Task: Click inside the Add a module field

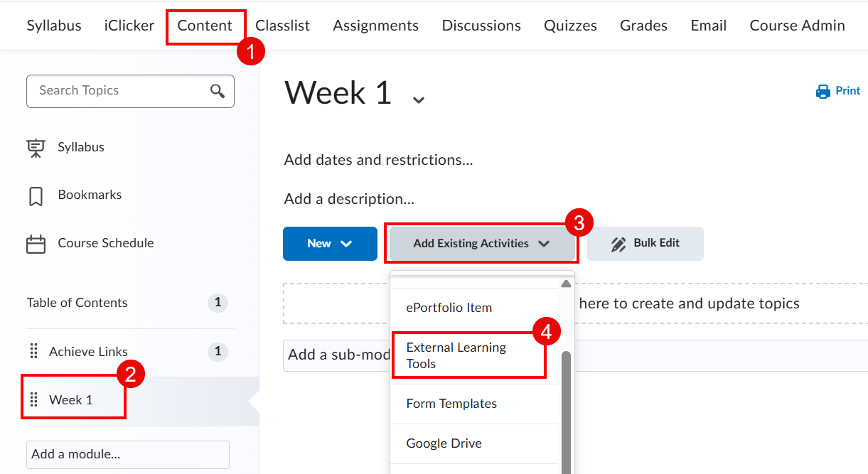Action: [x=127, y=455]
